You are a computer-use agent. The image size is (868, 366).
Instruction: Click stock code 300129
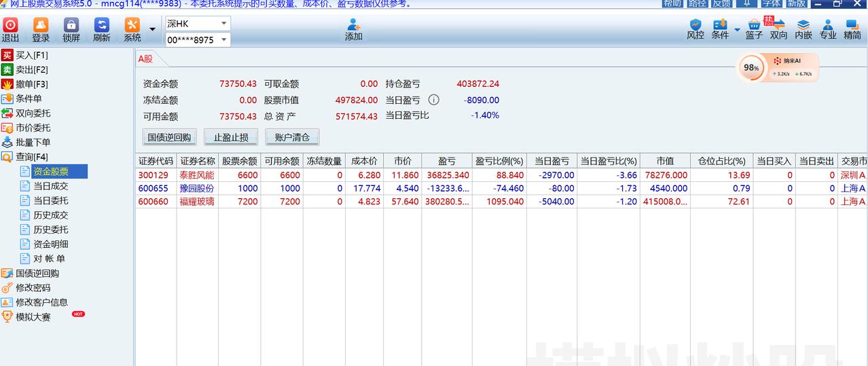tap(153, 175)
